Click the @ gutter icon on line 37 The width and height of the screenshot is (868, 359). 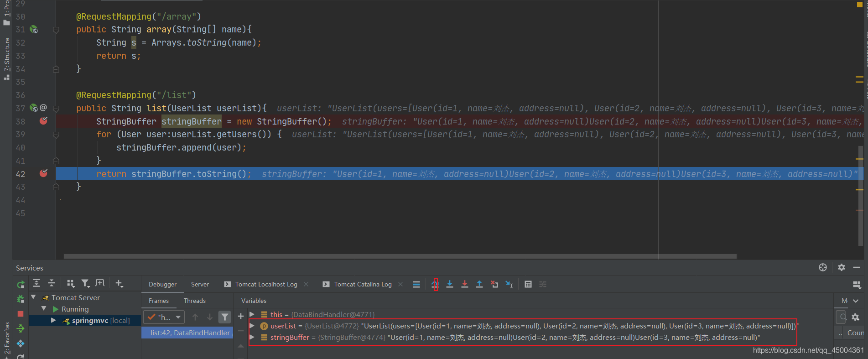tap(43, 108)
